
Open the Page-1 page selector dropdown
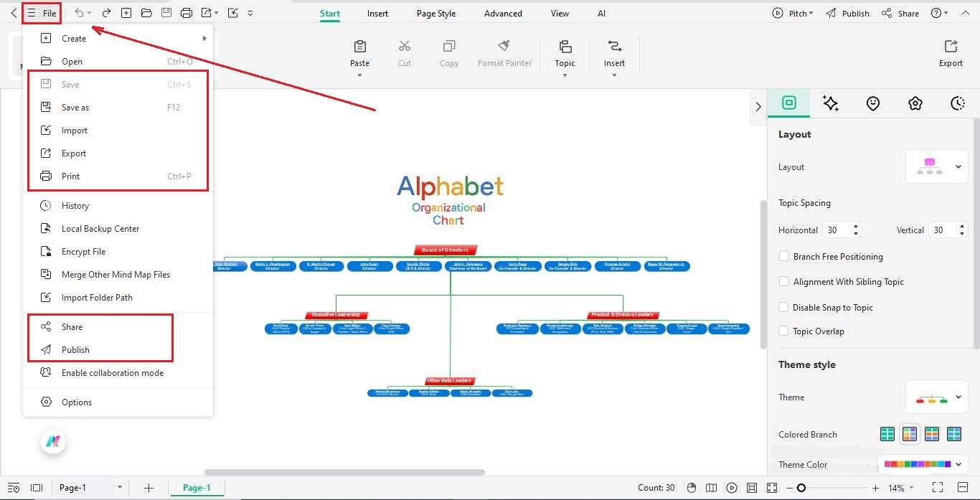coord(119,488)
